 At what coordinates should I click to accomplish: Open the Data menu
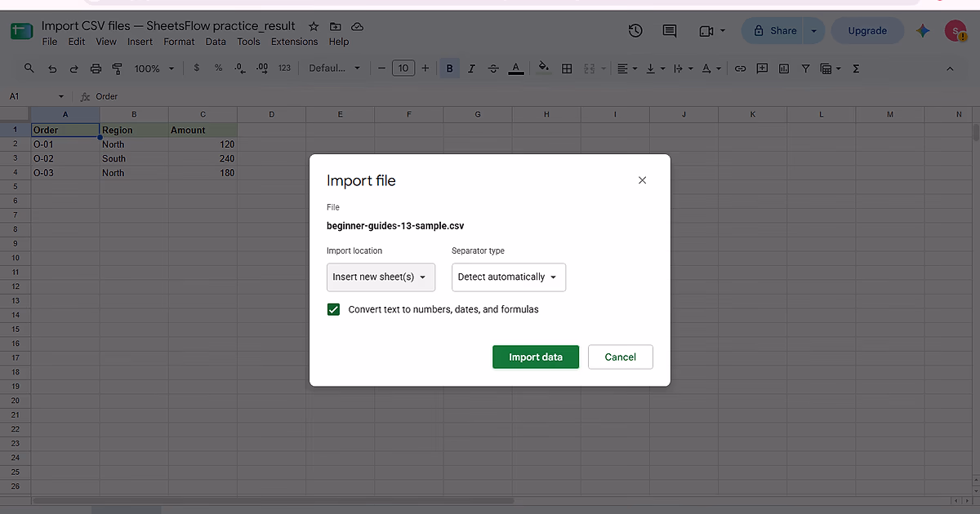coord(216,42)
